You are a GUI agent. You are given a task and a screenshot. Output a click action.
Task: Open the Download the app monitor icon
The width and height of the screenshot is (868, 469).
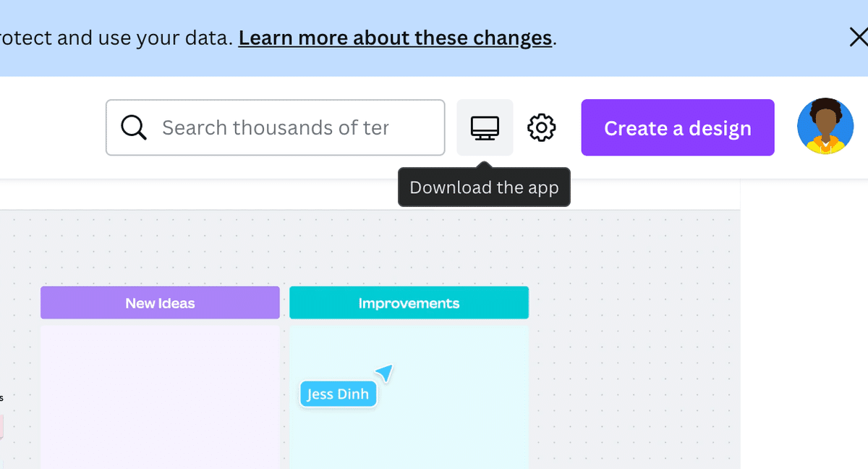[485, 128]
